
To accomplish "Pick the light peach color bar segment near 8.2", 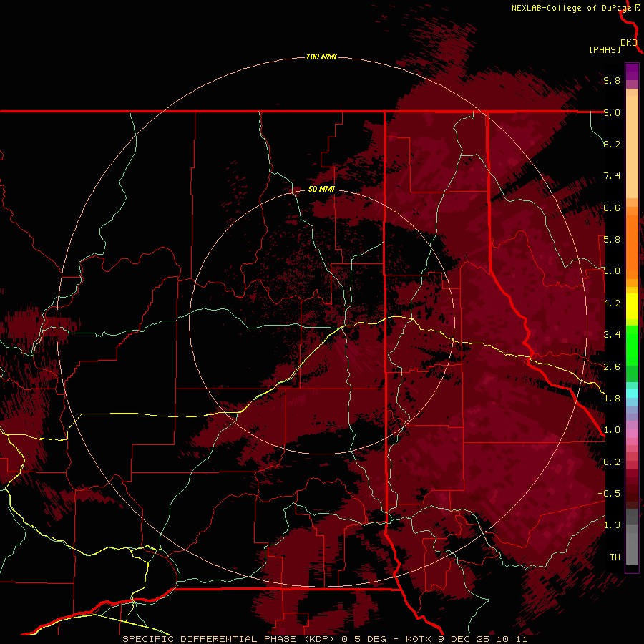I will coord(632,147).
